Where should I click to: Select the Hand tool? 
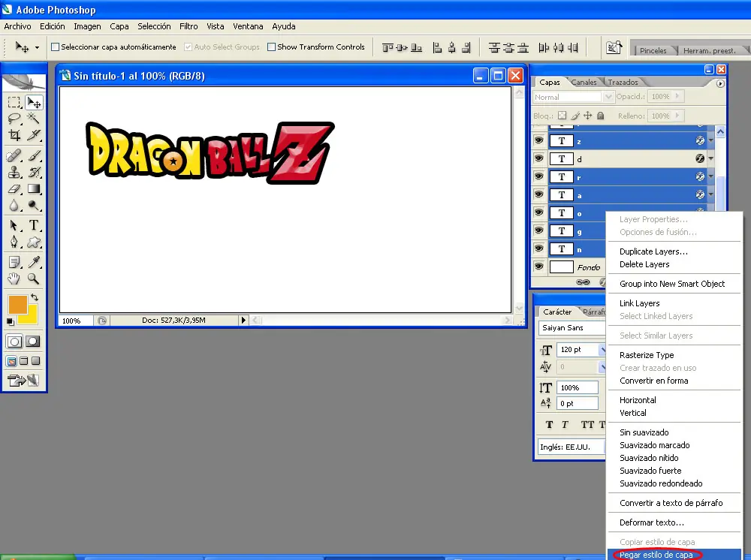pyautogui.click(x=14, y=278)
